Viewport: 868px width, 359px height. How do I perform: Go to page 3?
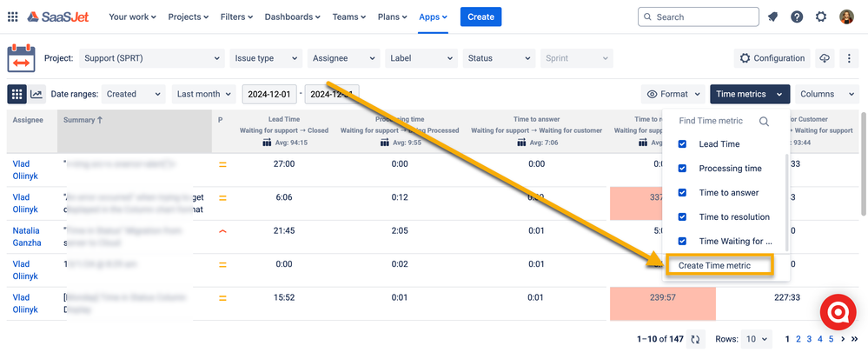click(809, 339)
